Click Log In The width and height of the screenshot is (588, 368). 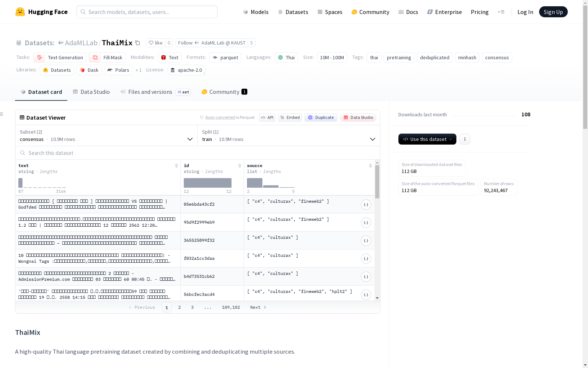point(525,12)
